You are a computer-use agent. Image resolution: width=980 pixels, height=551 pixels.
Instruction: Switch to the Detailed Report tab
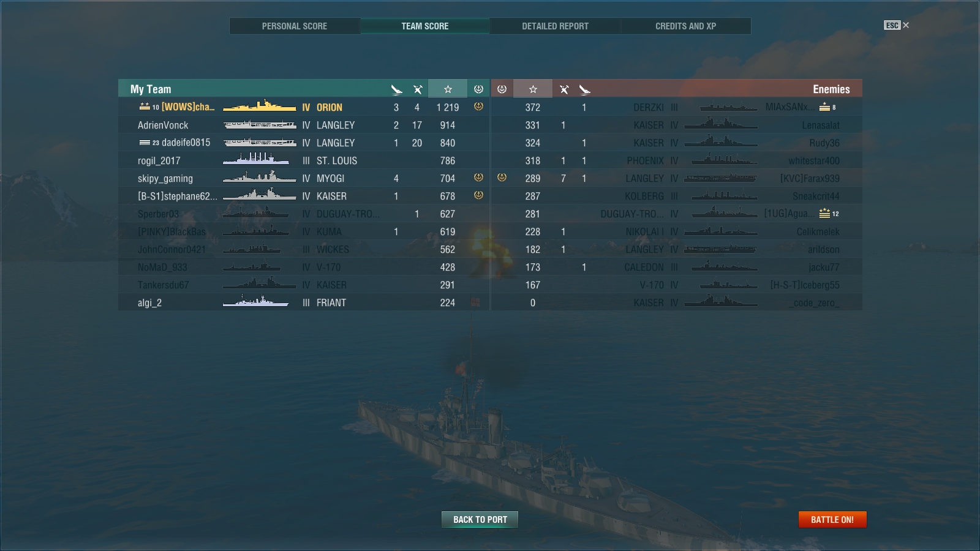[x=555, y=26]
